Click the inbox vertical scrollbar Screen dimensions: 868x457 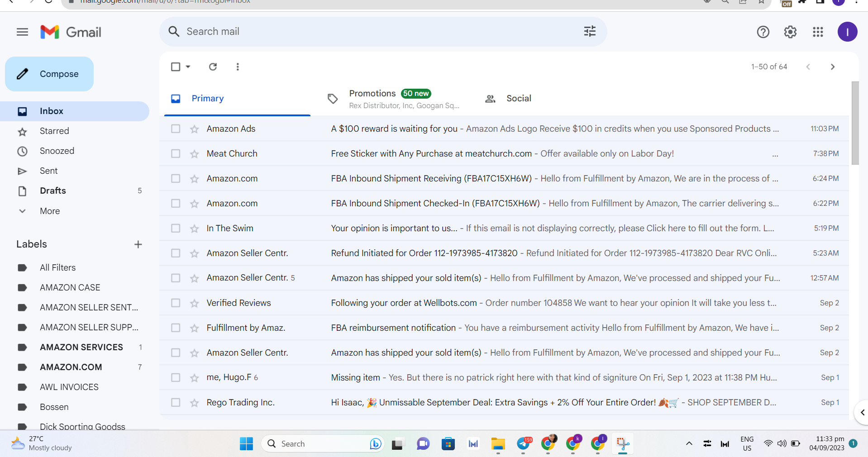point(855,123)
